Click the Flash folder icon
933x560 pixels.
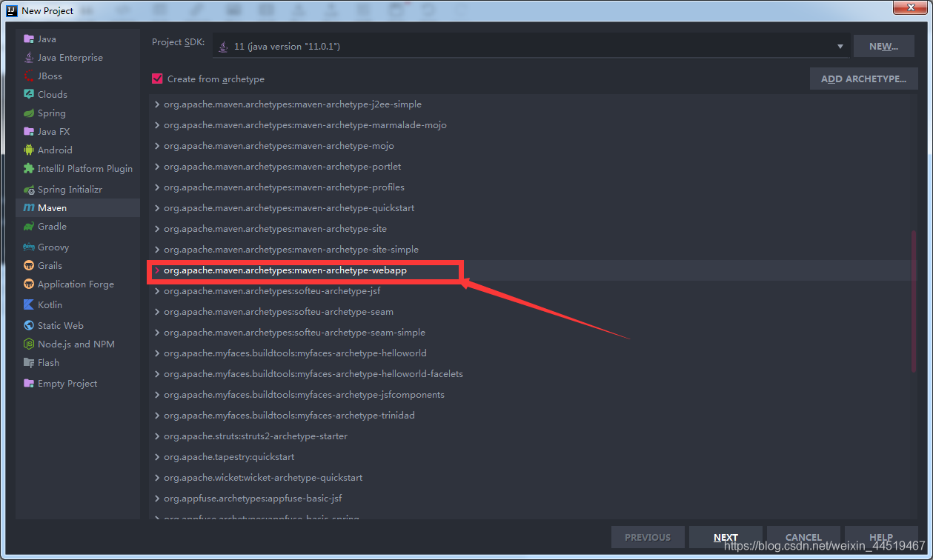pos(29,363)
